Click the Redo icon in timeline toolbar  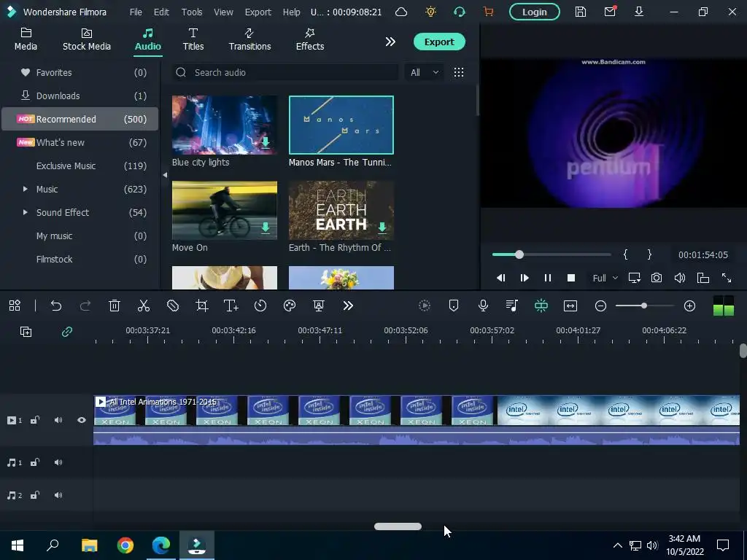point(85,306)
